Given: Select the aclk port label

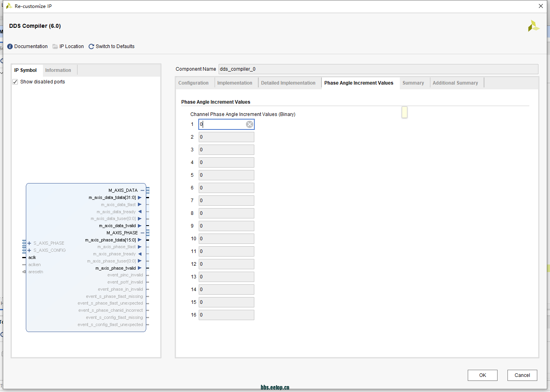Looking at the screenshot, I should (32, 257).
